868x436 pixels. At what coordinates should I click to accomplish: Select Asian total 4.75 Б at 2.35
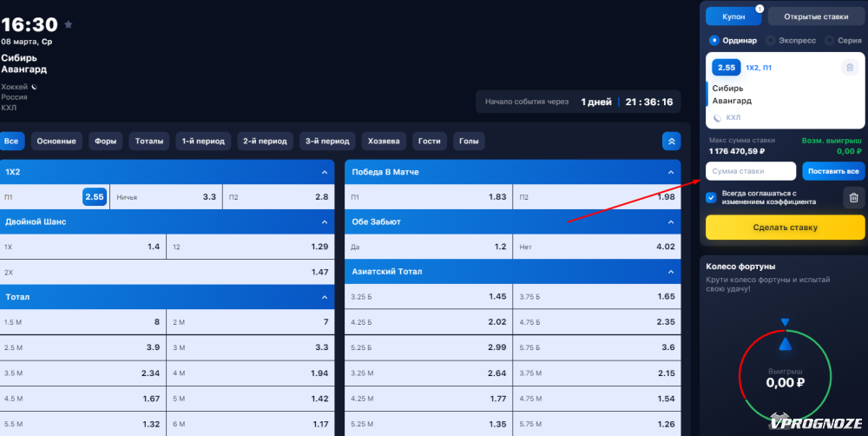pos(597,322)
